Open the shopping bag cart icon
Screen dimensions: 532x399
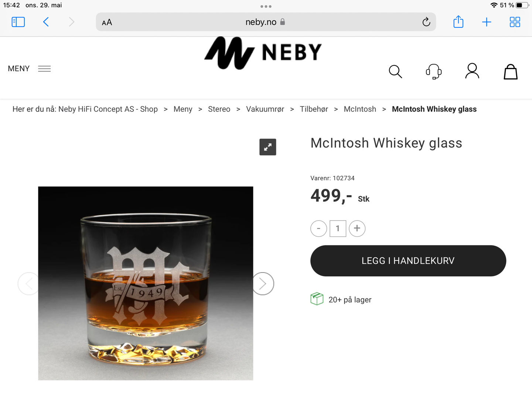tap(511, 72)
